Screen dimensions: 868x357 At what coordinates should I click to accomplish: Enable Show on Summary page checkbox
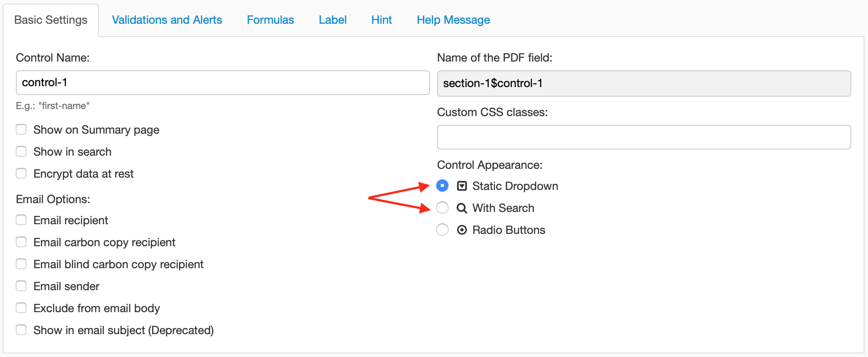(x=21, y=129)
